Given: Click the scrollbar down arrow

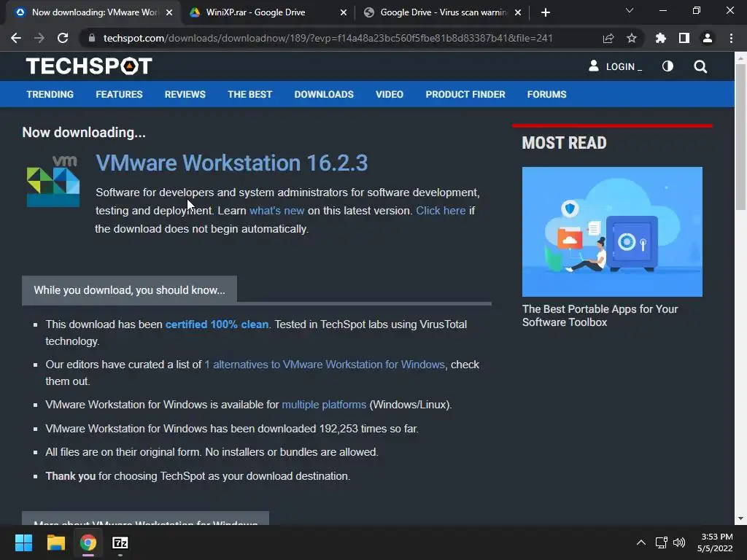Looking at the screenshot, I should [740, 518].
